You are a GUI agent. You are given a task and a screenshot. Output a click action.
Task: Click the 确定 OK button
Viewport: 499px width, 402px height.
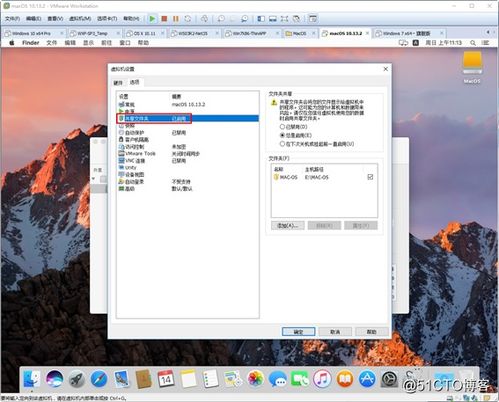click(298, 332)
